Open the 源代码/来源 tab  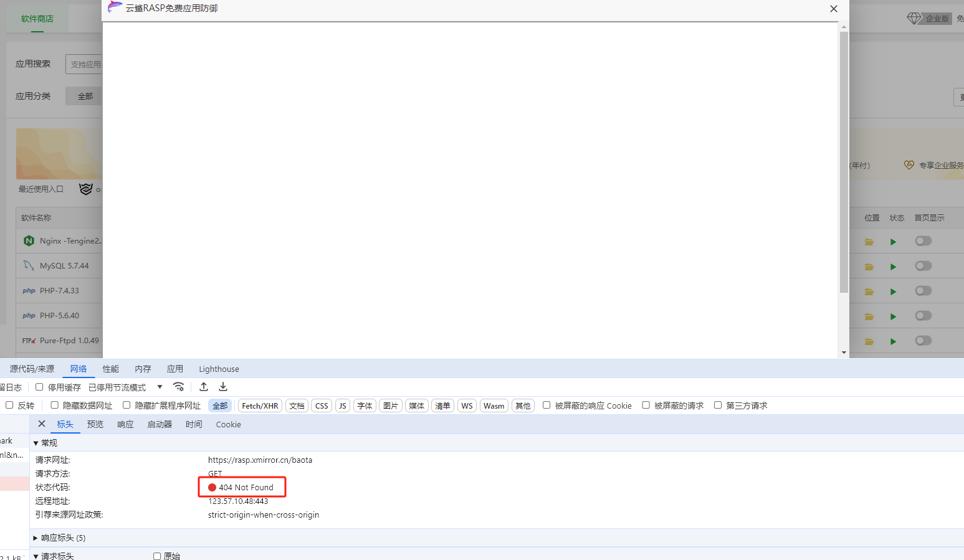[x=32, y=369]
